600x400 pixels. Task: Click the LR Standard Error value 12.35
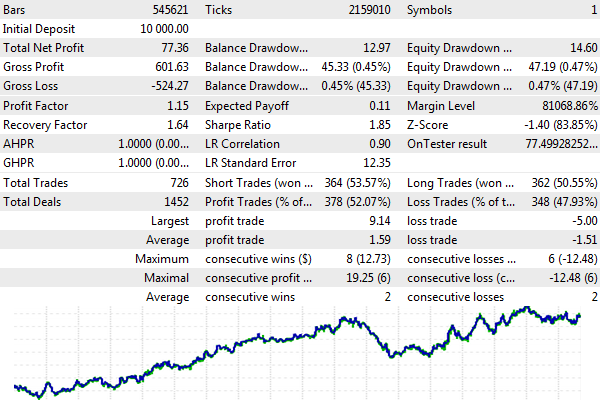[377, 163]
